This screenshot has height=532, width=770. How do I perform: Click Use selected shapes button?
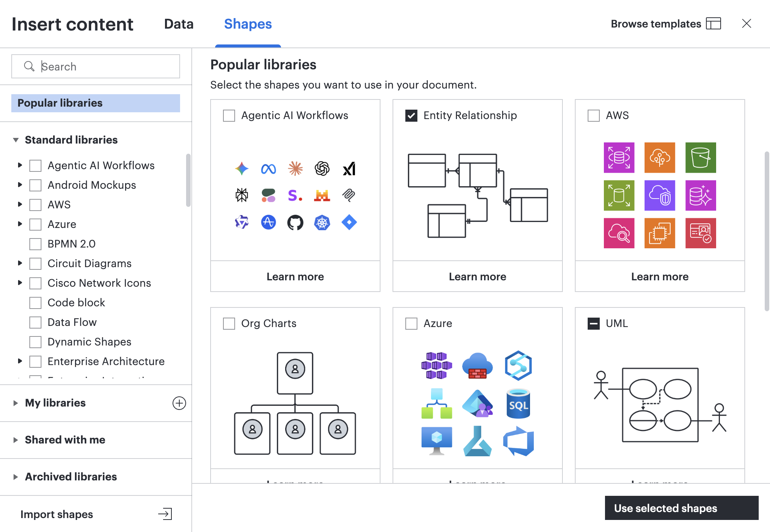pyautogui.click(x=681, y=508)
